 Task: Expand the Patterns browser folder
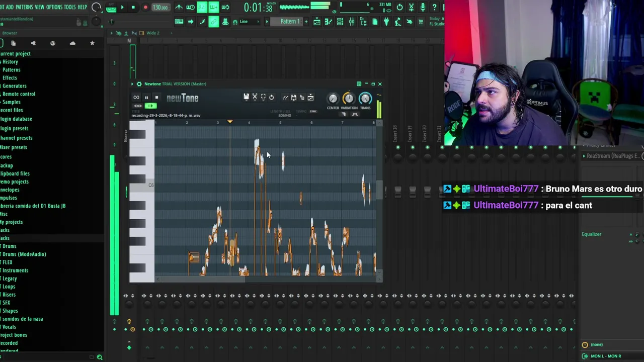pyautogui.click(x=11, y=69)
